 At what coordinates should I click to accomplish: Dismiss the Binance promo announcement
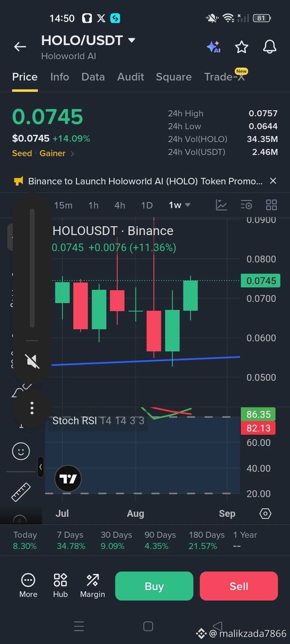point(273,181)
